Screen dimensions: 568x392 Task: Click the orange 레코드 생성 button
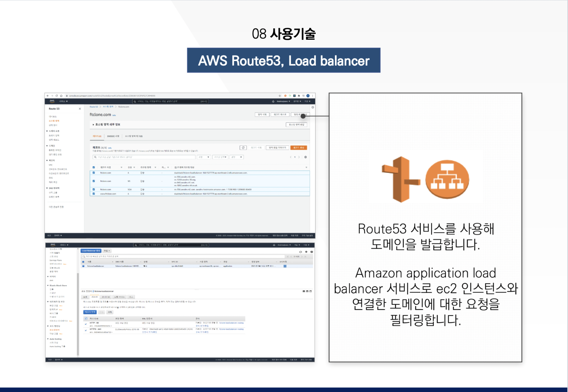coord(299,148)
